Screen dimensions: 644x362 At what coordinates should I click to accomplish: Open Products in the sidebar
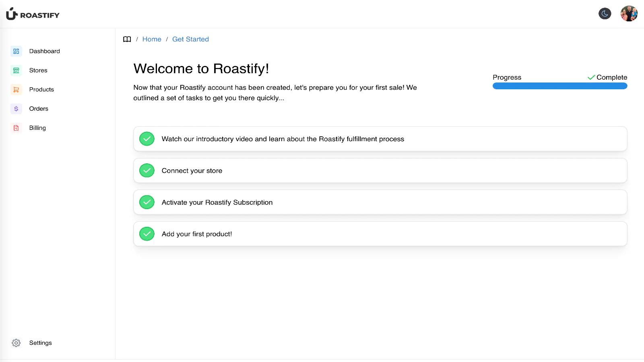coord(41,89)
